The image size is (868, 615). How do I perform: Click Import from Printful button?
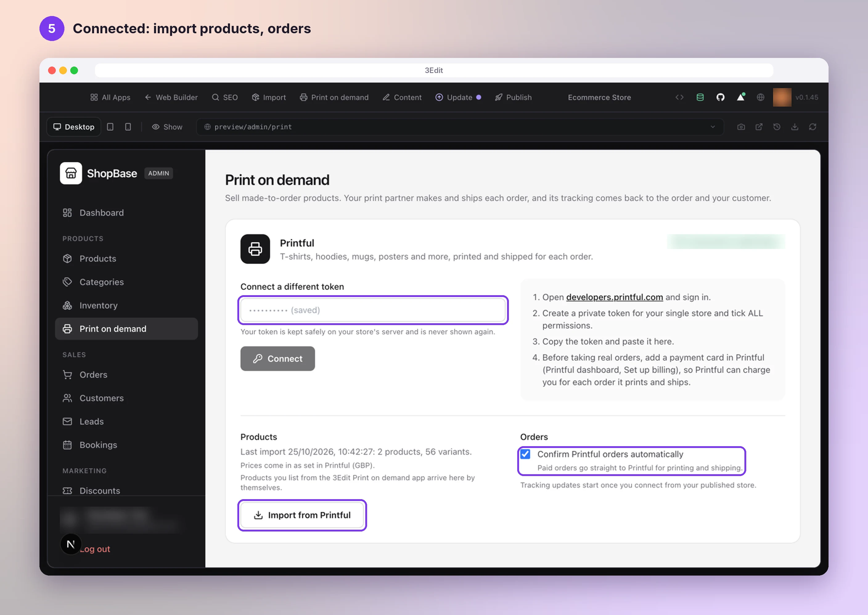tap(302, 515)
